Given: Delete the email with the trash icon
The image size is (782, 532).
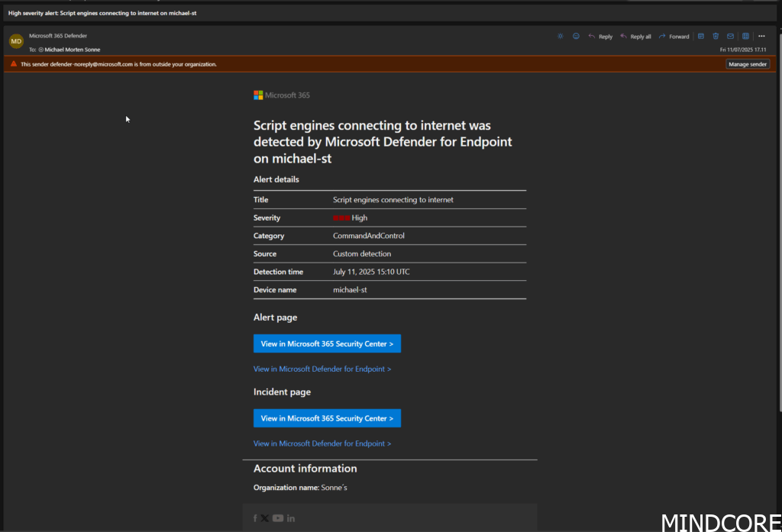Looking at the screenshot, I should tap(716, 36).
